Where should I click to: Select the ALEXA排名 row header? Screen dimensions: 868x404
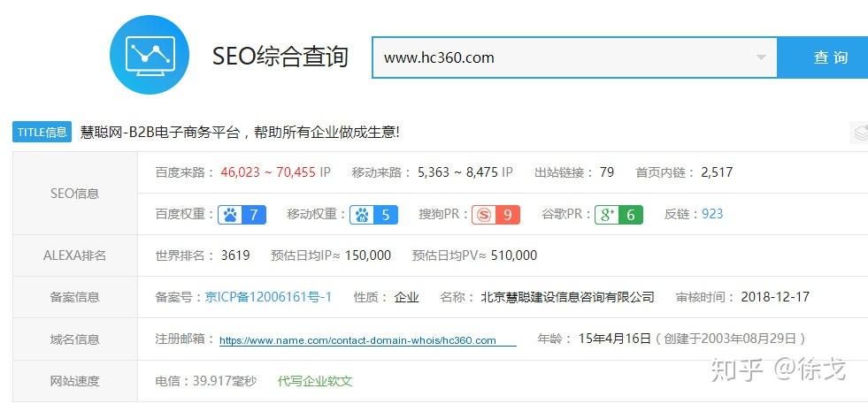(x=74, y=255)
